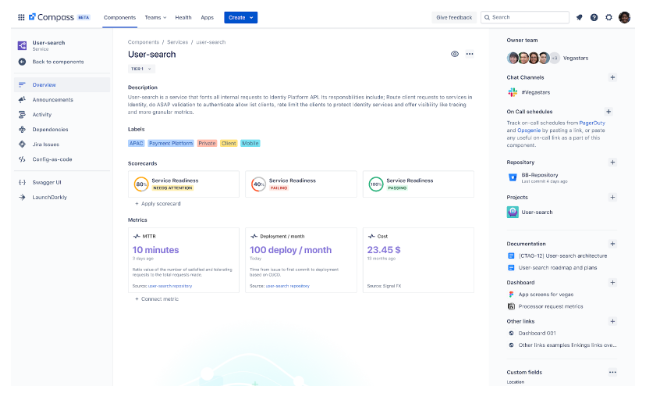
Task: Add a repository with plus icon
Action: [613, 162]
